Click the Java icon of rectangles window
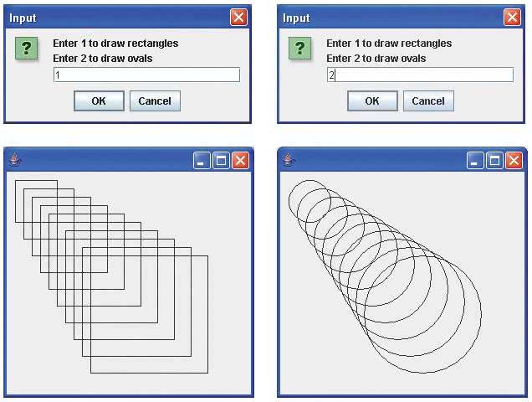 click(x=15, y=160)
